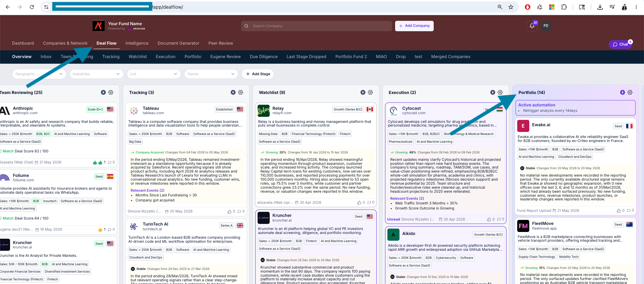644x284 pixels.
Task: Click the Established tag on Tableau
Action: pos(224,109)
